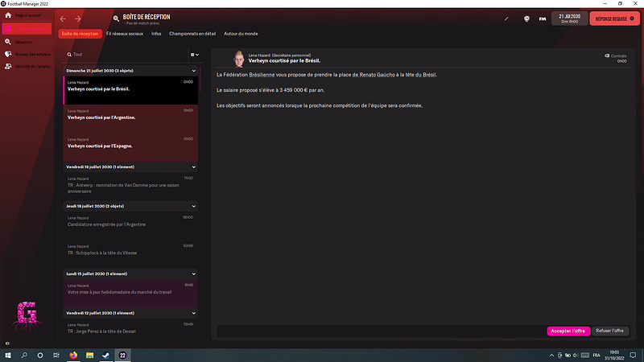Open the search magnifier beside Boîte de réception
The height and width of the screenshot is (362, 644).
[x=116, y=19]
